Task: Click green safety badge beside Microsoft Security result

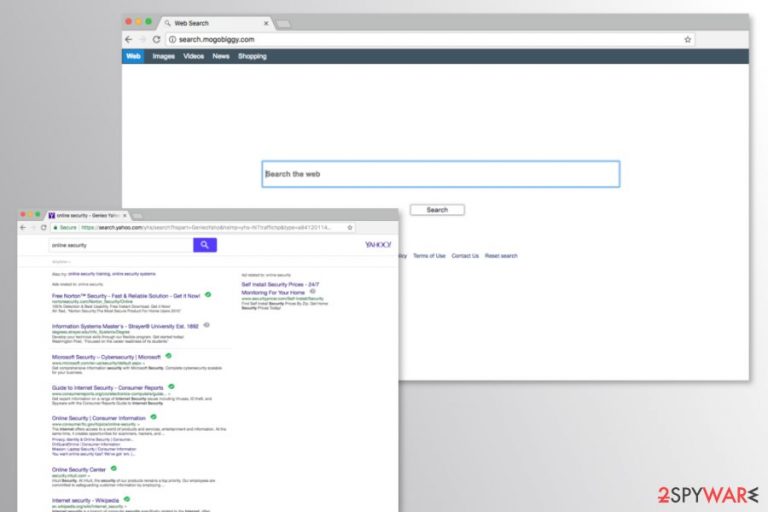Action: 168,356
